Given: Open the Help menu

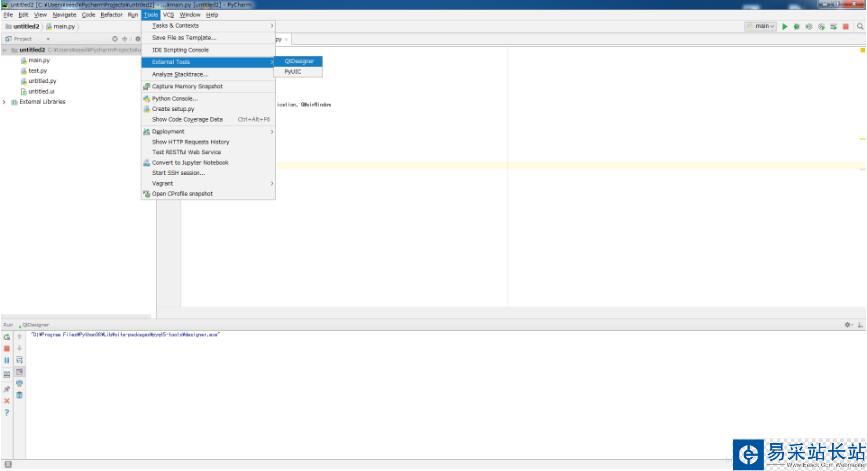Looking at the screenshot, I should (x=212, y=15).
